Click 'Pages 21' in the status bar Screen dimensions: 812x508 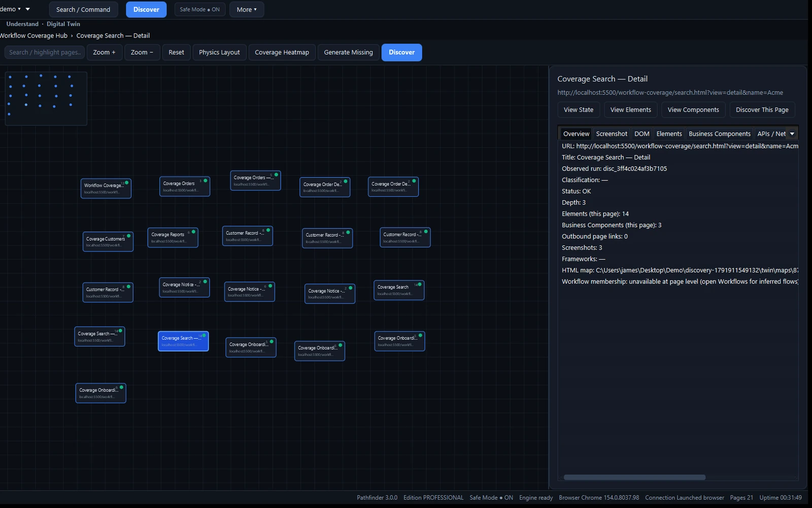[741, 498]
